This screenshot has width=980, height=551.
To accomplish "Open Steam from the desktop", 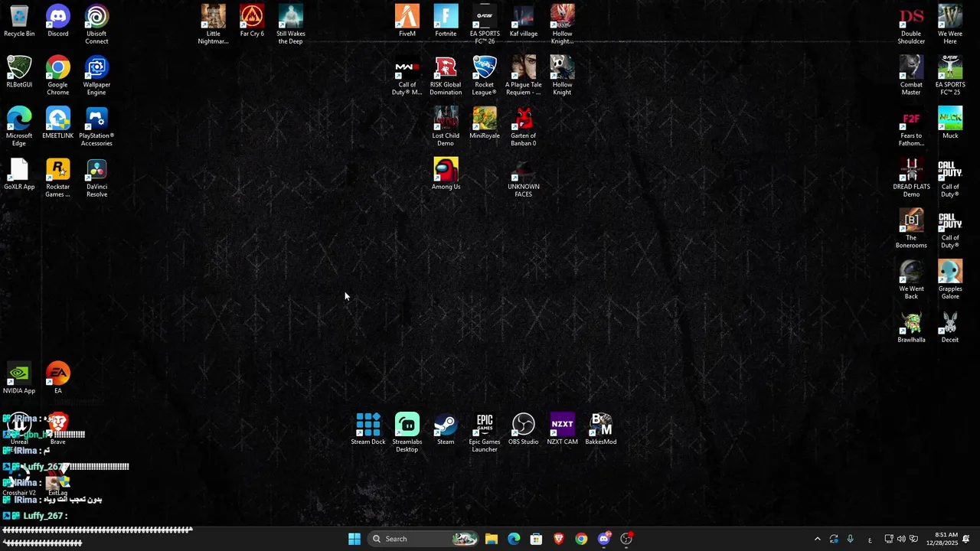I will tap(446, 429).
